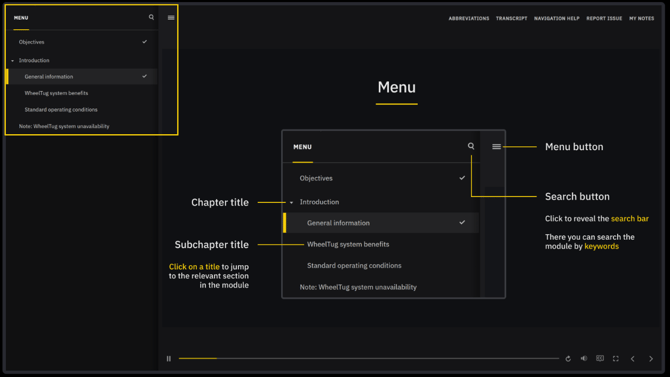Open the Transcript link
Screen dimensions: 670x377
[x=511, y=18]
